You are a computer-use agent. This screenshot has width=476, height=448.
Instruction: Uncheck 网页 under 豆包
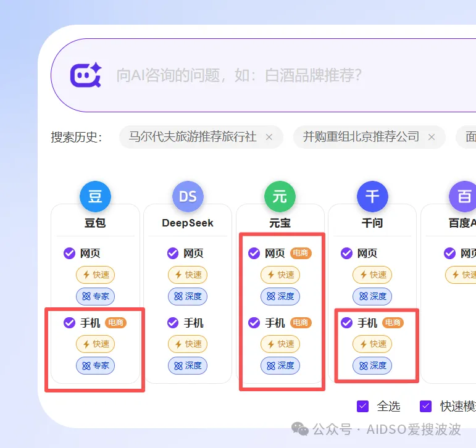point(70,253)
